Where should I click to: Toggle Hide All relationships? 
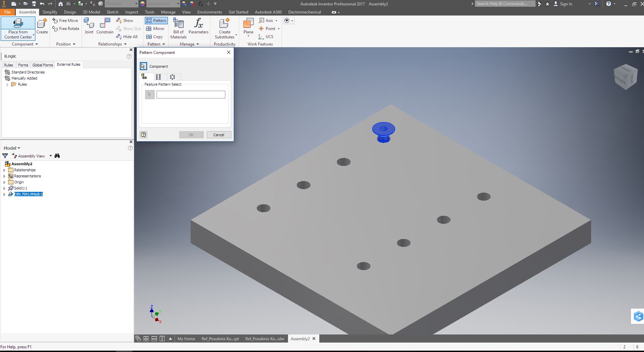[127, 36]
